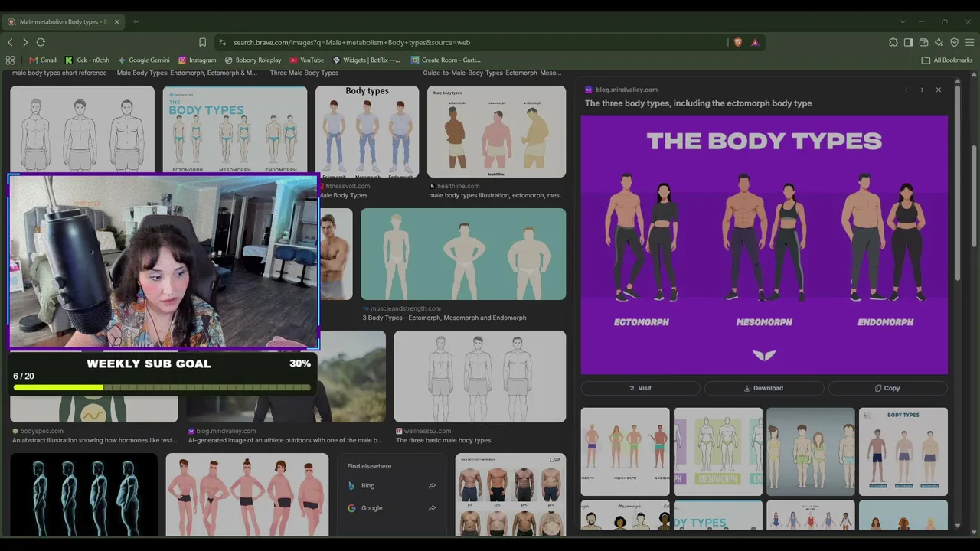Open site settings icon beside the URL
The width and height of the screenshot is (980, 551).
[x=222, y=42]
